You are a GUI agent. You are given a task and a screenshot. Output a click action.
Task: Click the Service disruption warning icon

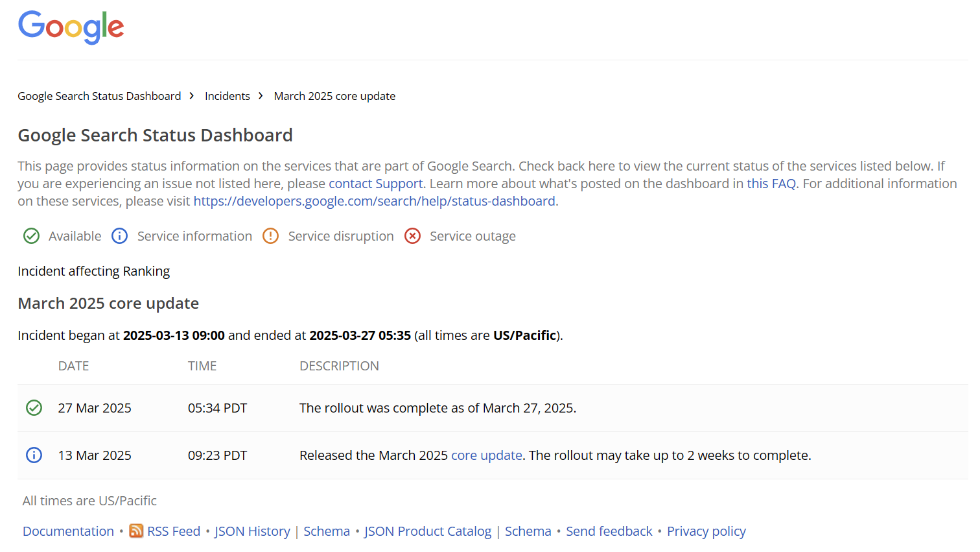click(x=270, y=236)
